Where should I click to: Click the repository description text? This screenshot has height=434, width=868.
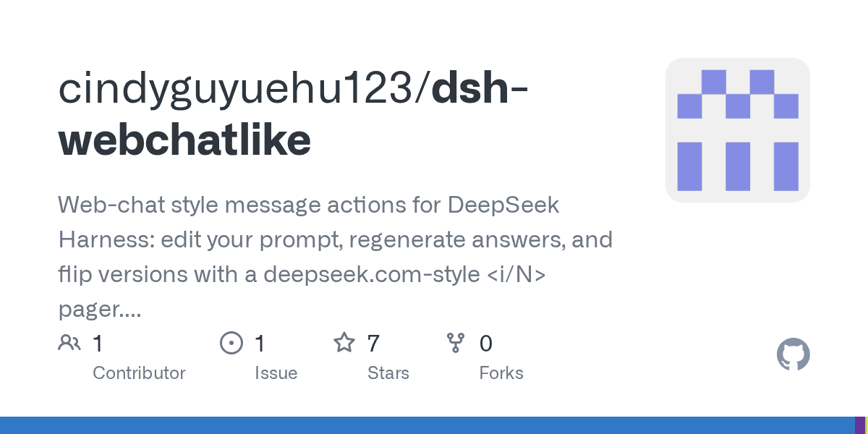click(x=336, y=258)
